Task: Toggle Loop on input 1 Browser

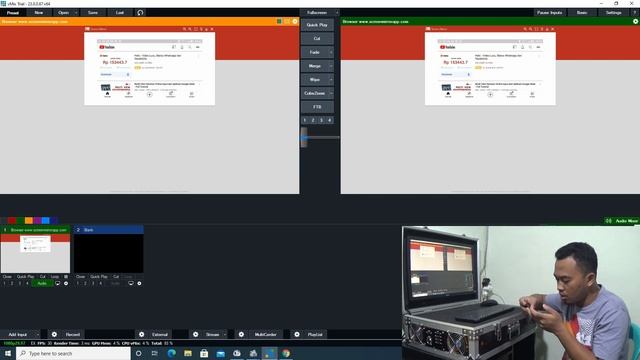Action: point(55,277)
